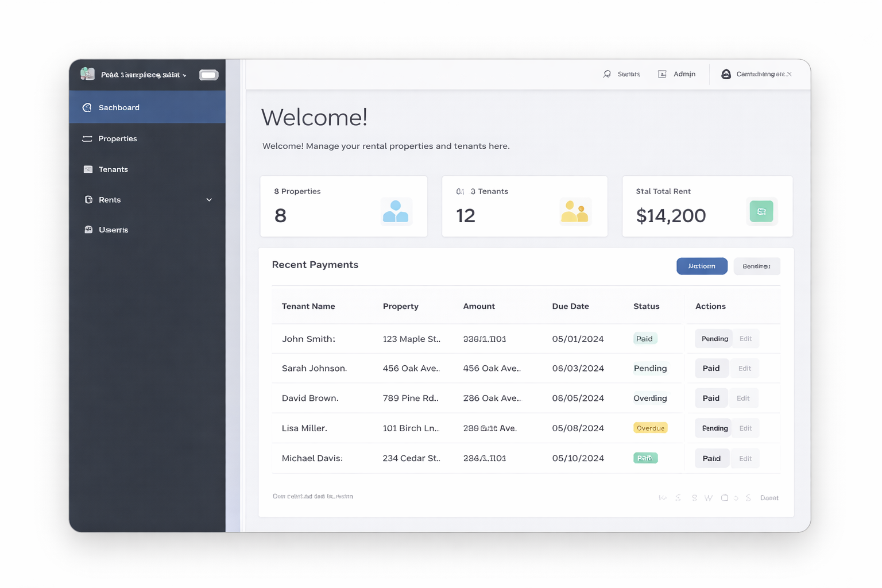Click the Danat link in table footer
882x588 pixels.
click(x=769, y=498)
